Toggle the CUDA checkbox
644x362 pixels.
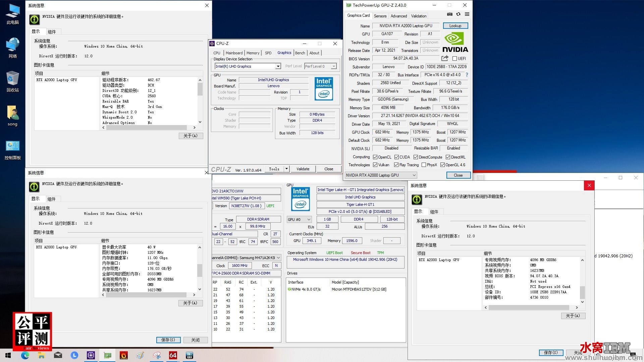(396, 157)
